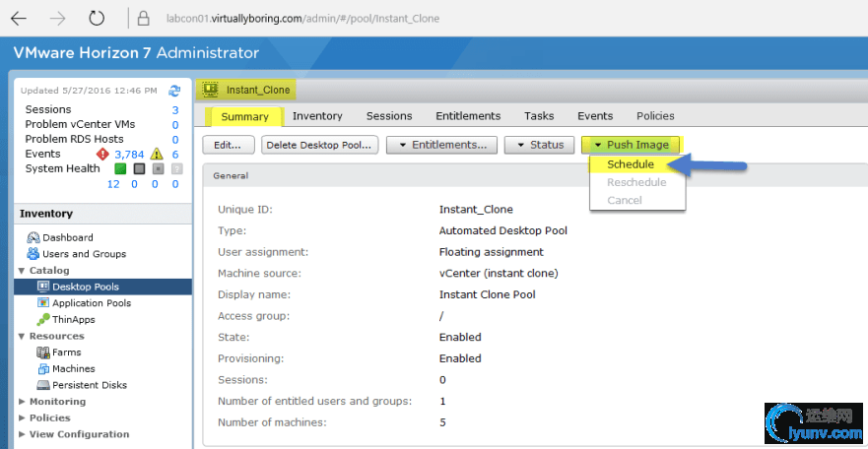Click the Farms server icon
This screenshot has height=449, width=868.
click(43, 353)
